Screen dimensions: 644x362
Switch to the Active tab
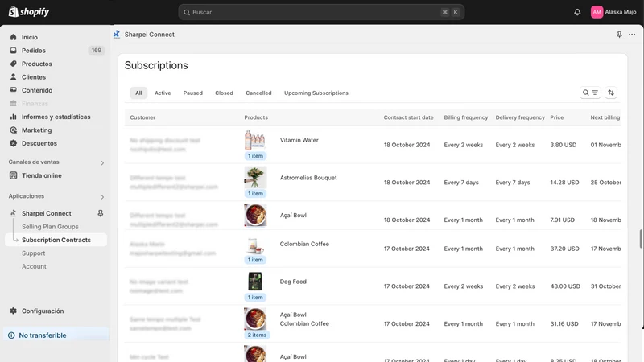(x=163, y=93)
